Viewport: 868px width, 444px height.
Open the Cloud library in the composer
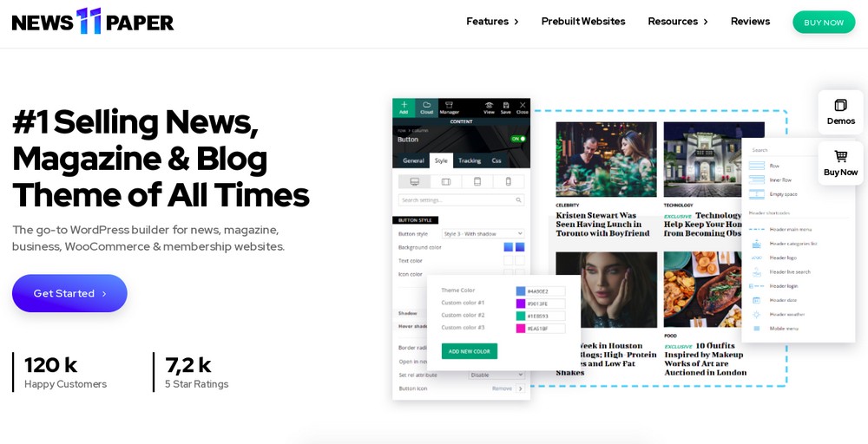pyautogui.click(x=426, y=108)
